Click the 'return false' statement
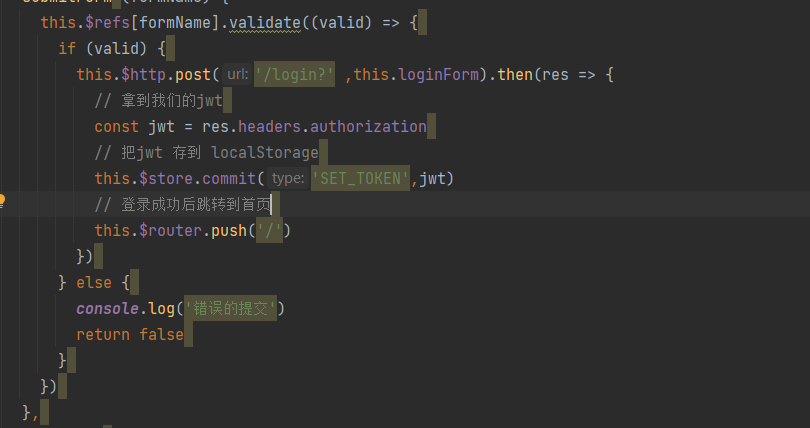The width and height of the screenshot is (810, 428). tap(130, 335)
